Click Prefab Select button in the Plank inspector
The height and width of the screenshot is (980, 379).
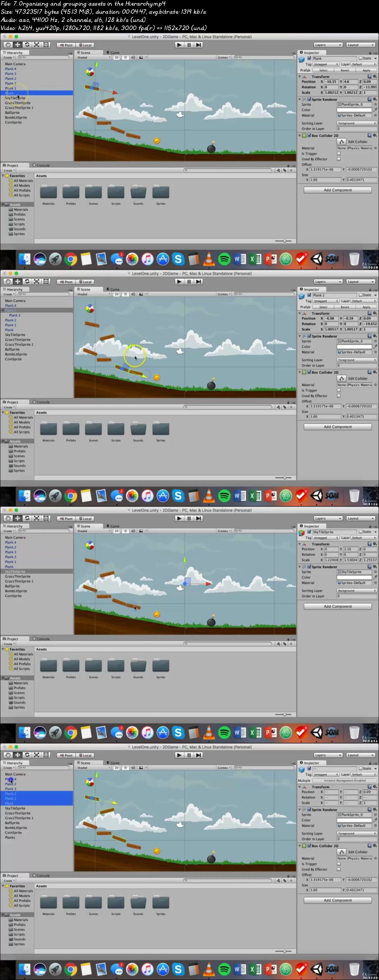(323, 70)
